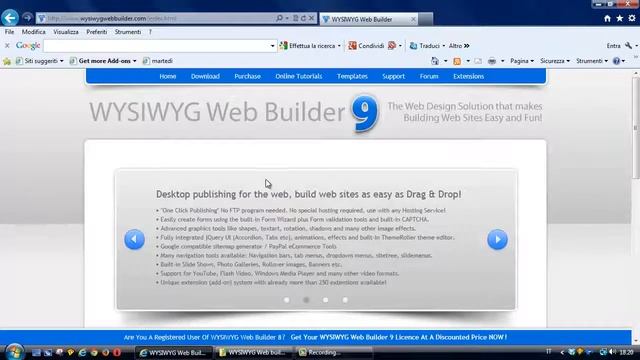Open the Download page link
Viewport: 640px width, 360px height.
[x=205, y=76]
